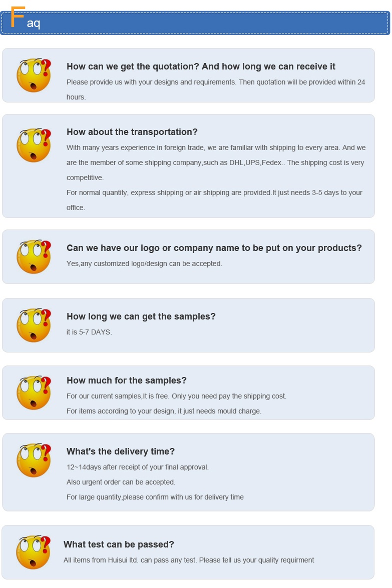Click the emoji icon beside transportation question
The width and height of the screenshot is (392, 588).
coord(34,145)
